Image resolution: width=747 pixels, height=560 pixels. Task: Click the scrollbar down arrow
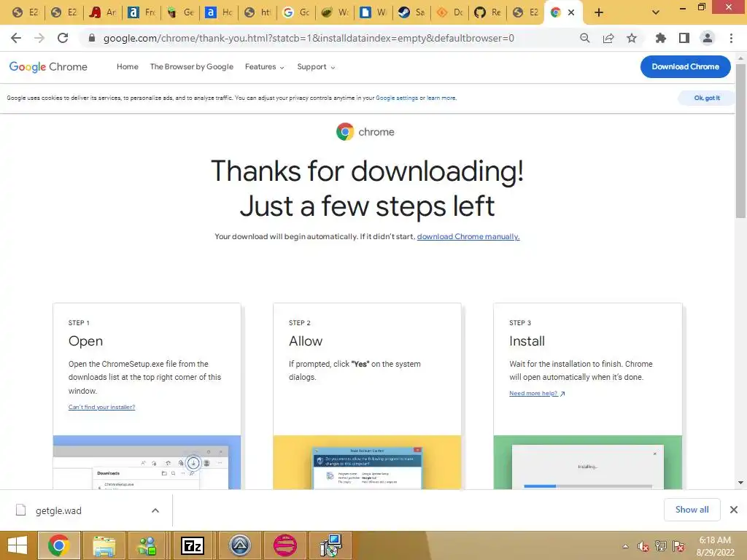pos(740,483)
